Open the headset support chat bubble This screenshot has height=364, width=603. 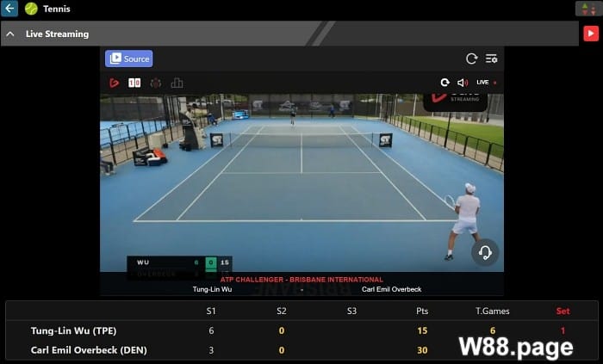(x=484, y=252)
